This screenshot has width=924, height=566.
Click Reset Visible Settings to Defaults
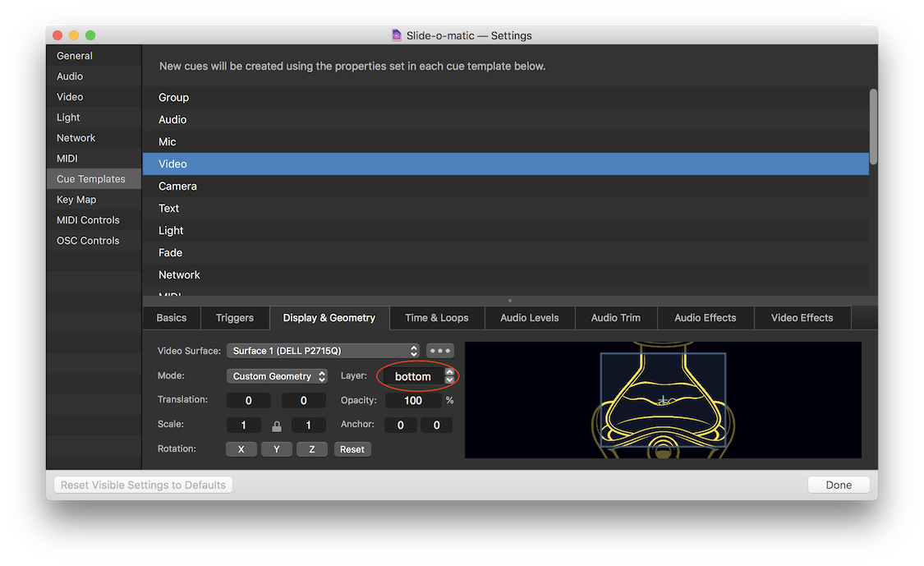tap(143, 485)
